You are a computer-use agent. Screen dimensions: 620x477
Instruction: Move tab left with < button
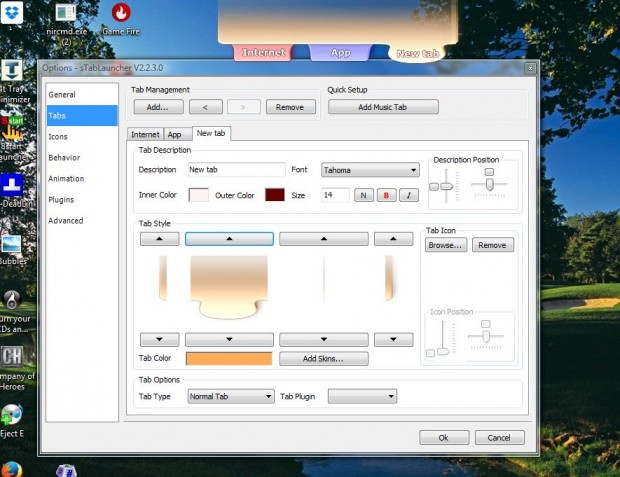tap(206, 107)
